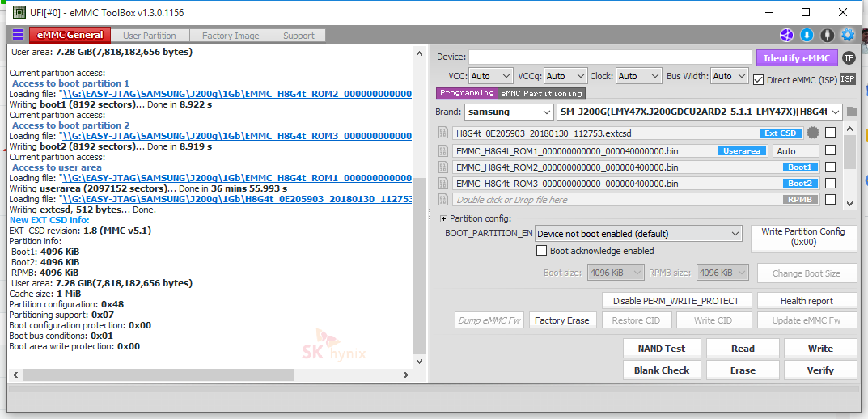Image resolution: width=868 pixels, height=419 pixels.
Task: Click the file list scrollbar down arrow
Action: [x=849, y=204]
